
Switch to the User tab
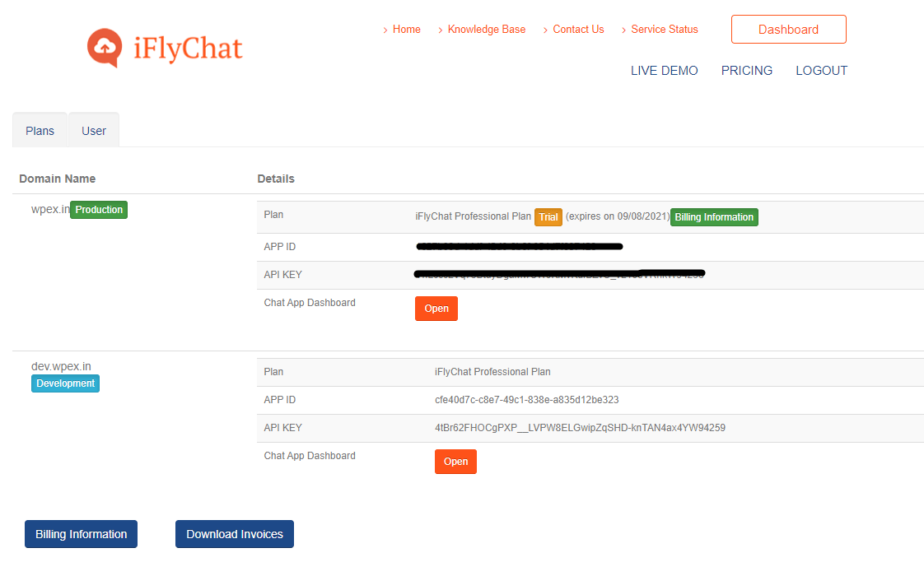pyautogui.click(x=94, y=131)
